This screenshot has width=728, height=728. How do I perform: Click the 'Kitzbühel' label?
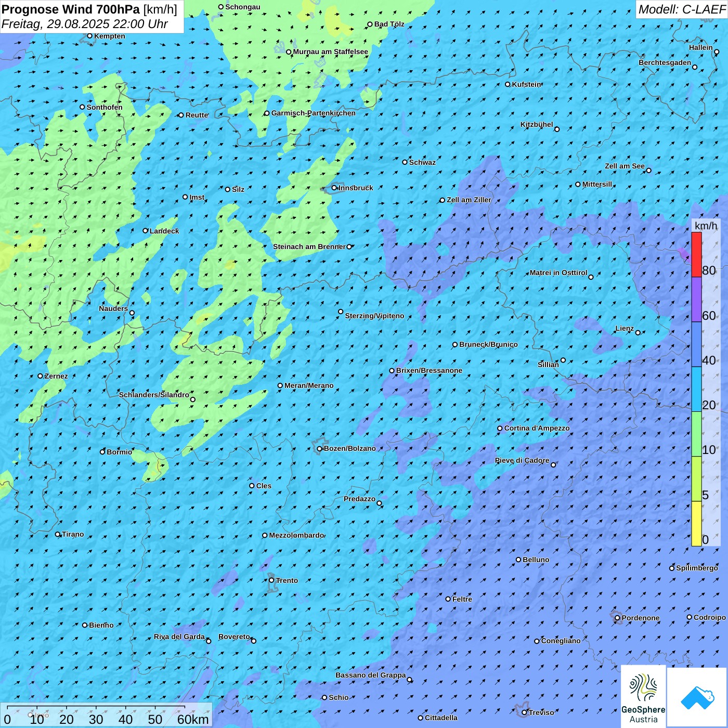click(537, 124)
